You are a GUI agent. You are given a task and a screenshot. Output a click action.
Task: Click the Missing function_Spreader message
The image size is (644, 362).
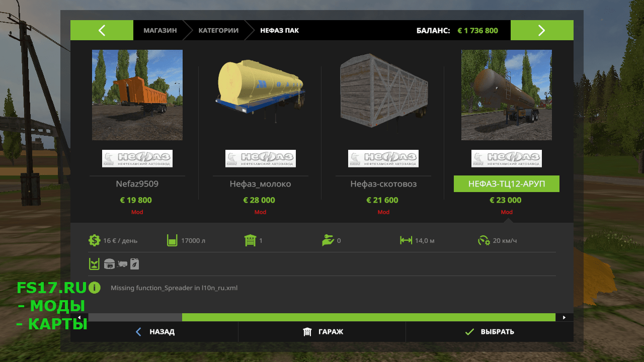point(174,288)
